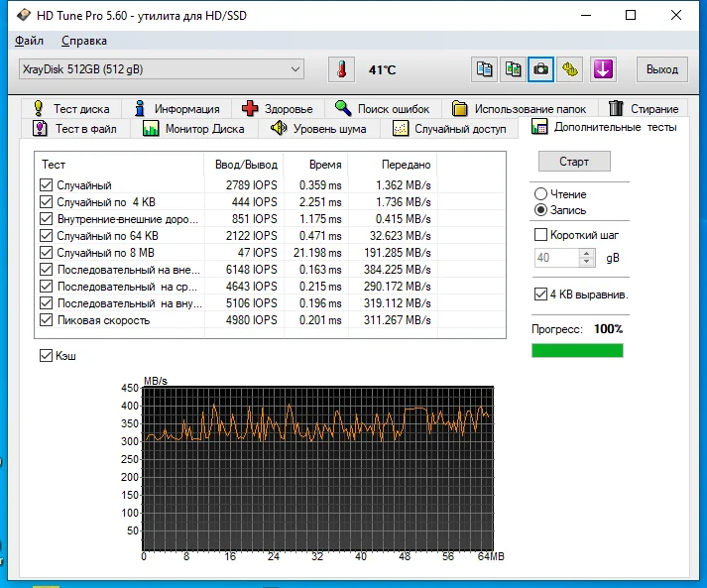Uncheck the Кэш checkbox

tap(46, 355)
